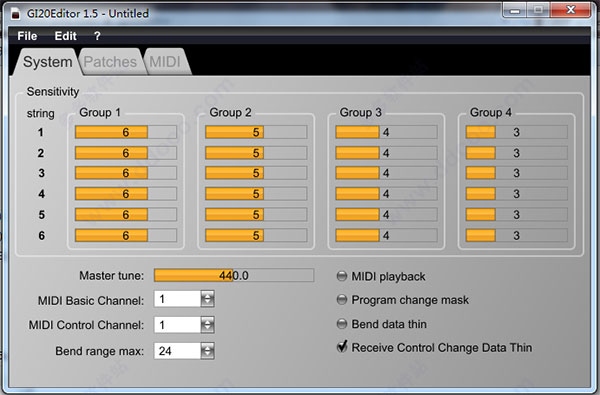Click the Master tune slider at 440.0
This screenshot has height=395, width=600.
[234, 275]
